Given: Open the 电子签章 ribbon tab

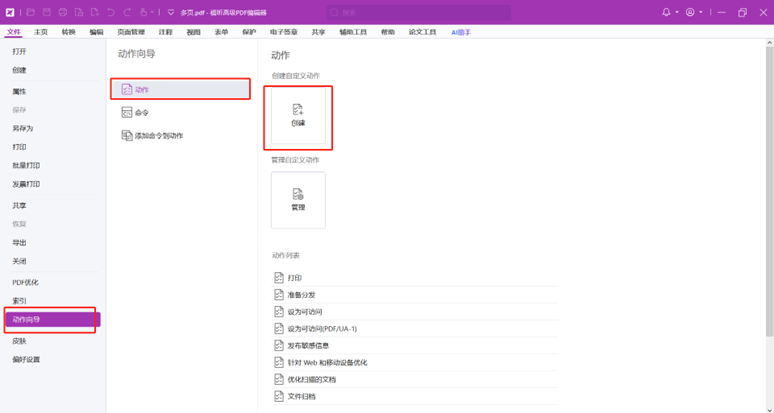Looking at the screenshot, I should 284,32.
